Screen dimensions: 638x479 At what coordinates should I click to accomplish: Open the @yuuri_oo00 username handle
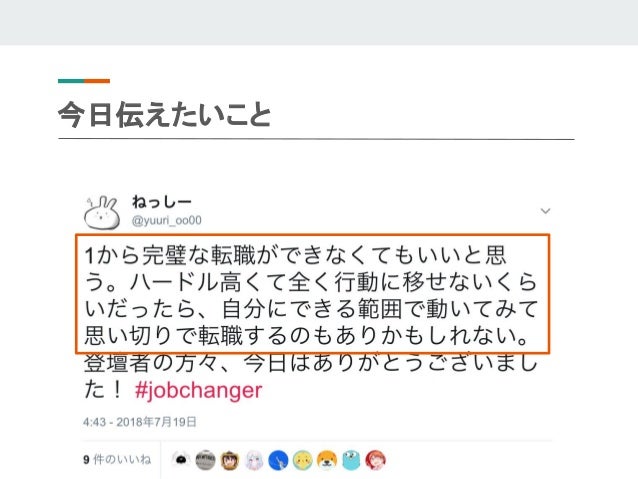pos(166,221)
